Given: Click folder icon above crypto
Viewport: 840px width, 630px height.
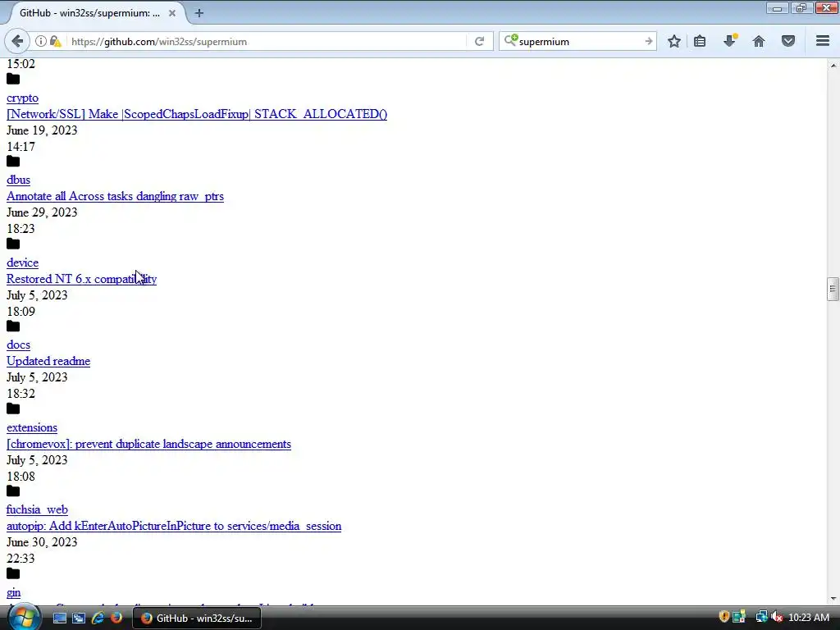Looking at the screenshot, I should 13,80.
